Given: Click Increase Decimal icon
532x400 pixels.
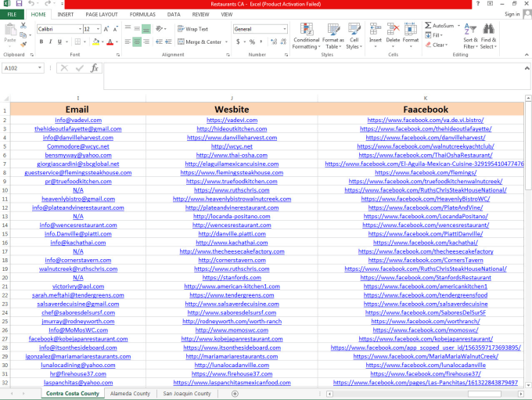Looking at the screenshot, I should pos(274,41).
